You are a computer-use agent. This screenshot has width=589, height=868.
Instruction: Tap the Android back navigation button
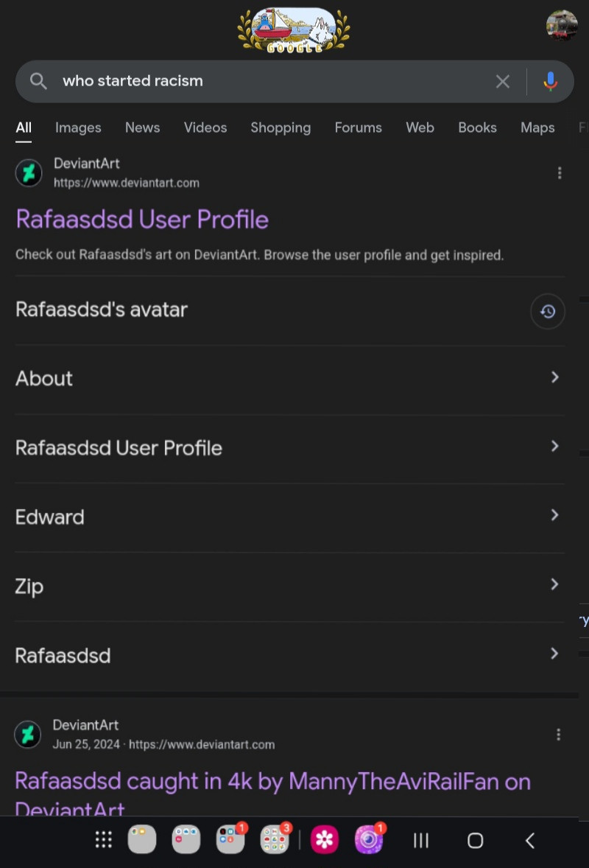click(x=529, y=840)
